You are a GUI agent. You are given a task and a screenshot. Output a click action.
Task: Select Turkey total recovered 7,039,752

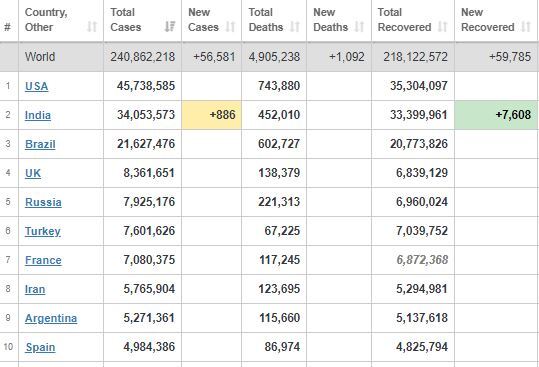point(422,231)
